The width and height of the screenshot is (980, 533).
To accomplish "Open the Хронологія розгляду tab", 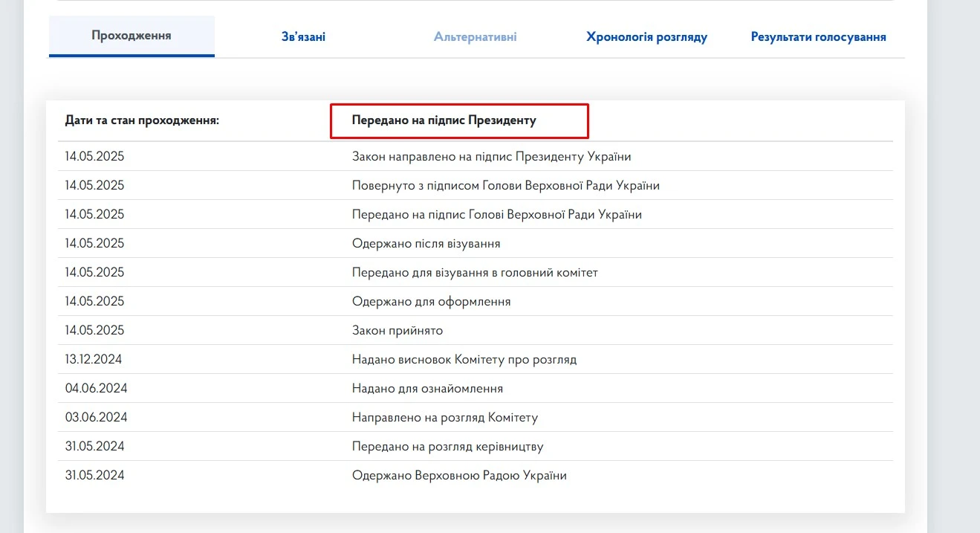I will coord(646,36).
